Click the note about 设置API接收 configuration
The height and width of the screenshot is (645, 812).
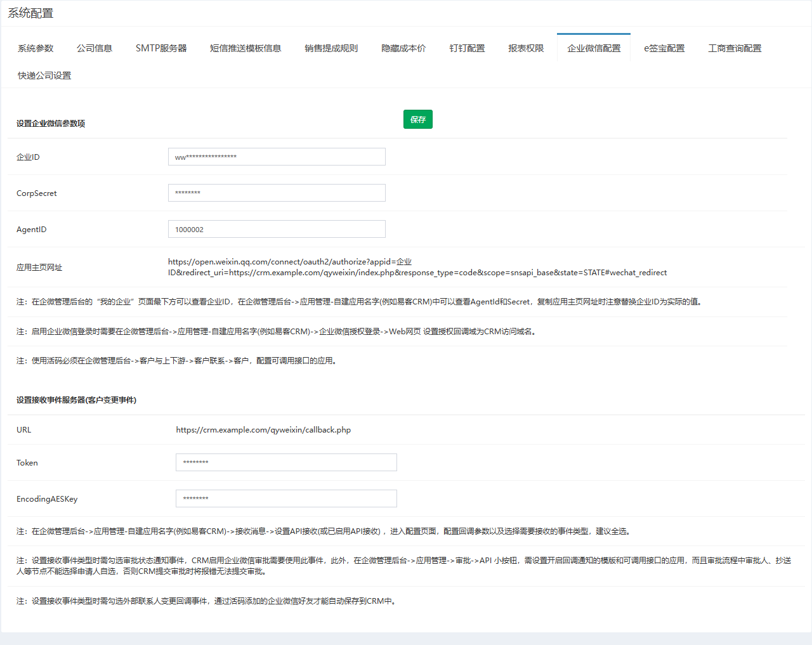point(325,531)
